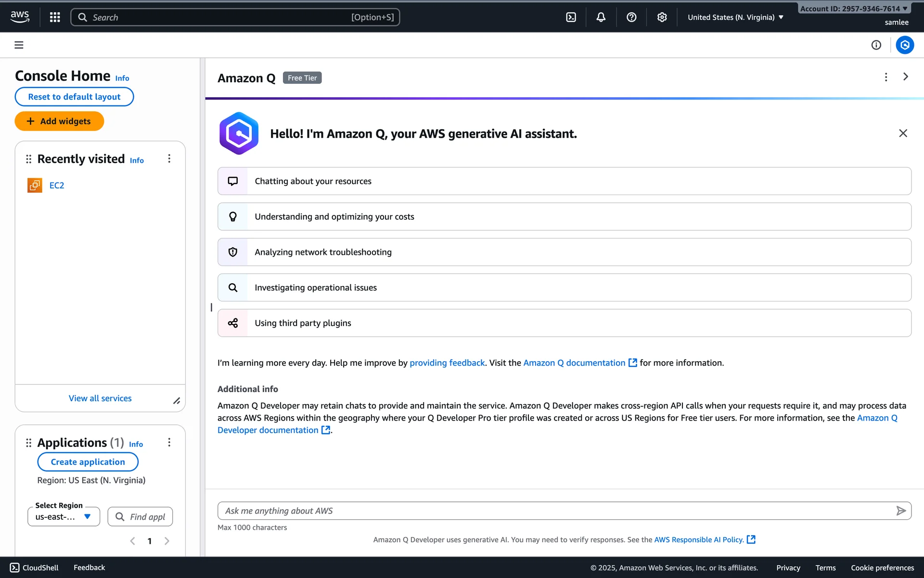
Task: Click the Add widgets button
Action: (x=59, y=121)
